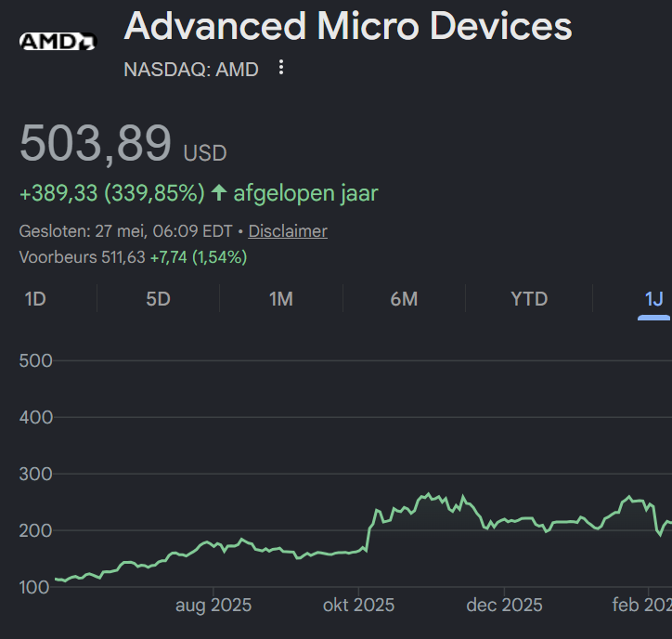672x639 pixels.
Task: Click the green up arrow indicator
Action: coord(219,192)
